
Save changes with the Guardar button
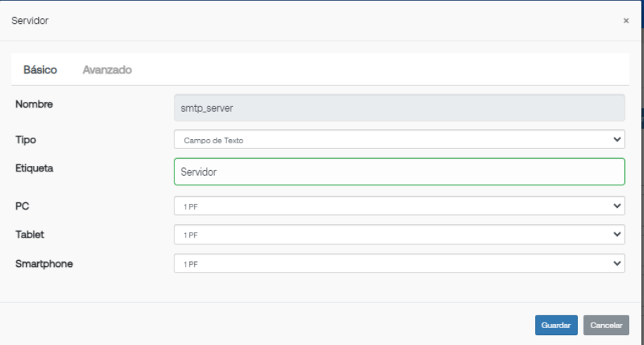pyautogui.click(x=556, y=325)
